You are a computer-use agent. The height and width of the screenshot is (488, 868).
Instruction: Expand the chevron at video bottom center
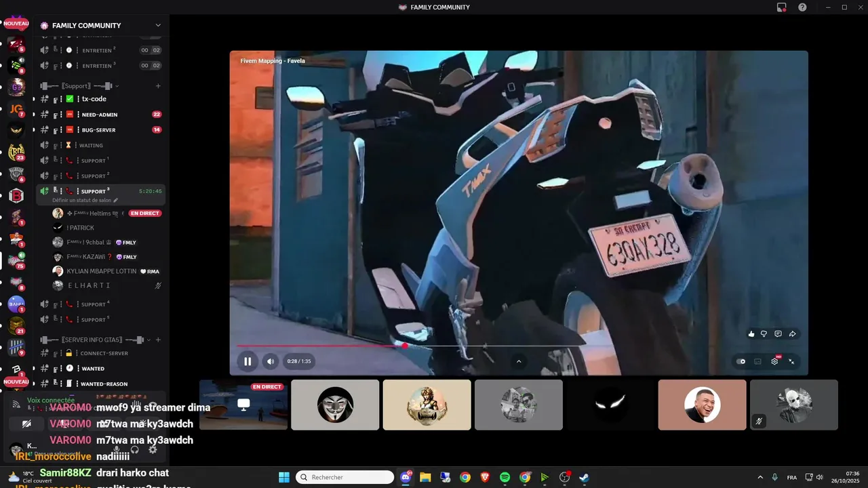[519, 361]
